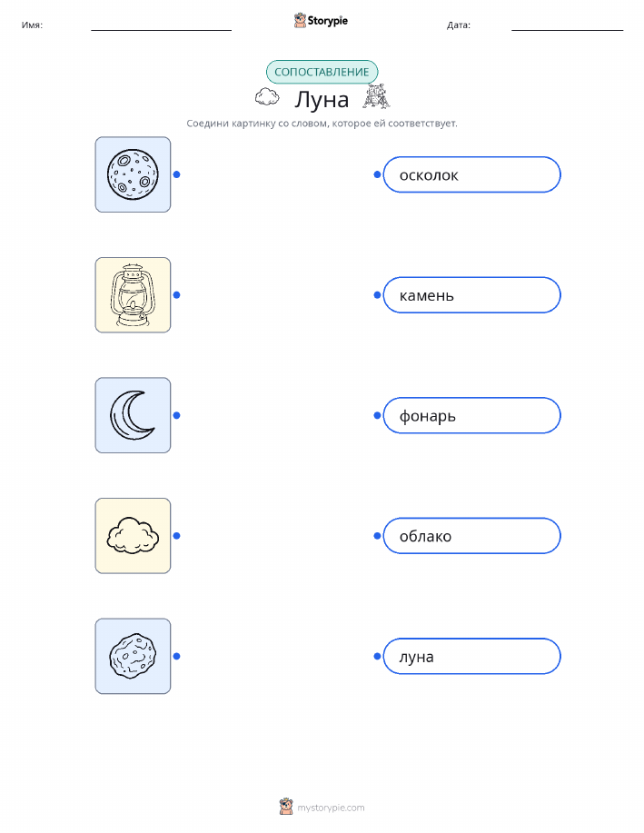Click the rock stone picture tile

coord(133,656)
